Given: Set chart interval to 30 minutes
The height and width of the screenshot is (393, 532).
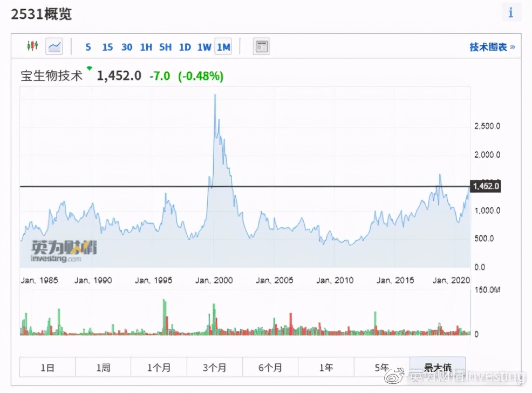Looking at the screenshot, I should [127, 47].
